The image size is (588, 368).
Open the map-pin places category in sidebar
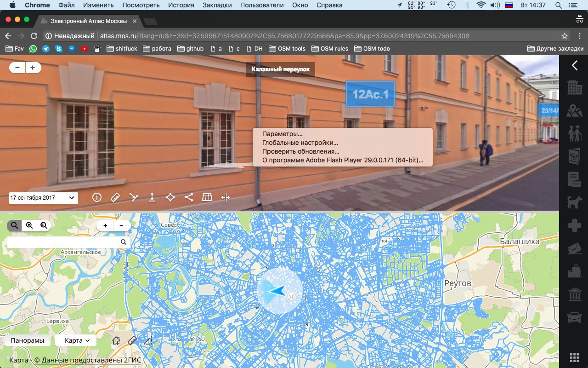click(575, 110)
